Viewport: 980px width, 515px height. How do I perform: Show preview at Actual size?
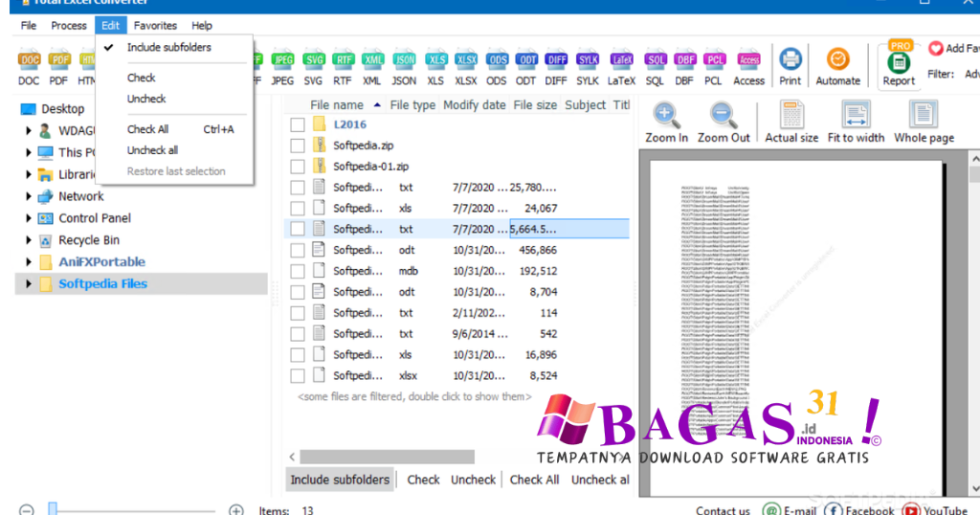(791, 123)
